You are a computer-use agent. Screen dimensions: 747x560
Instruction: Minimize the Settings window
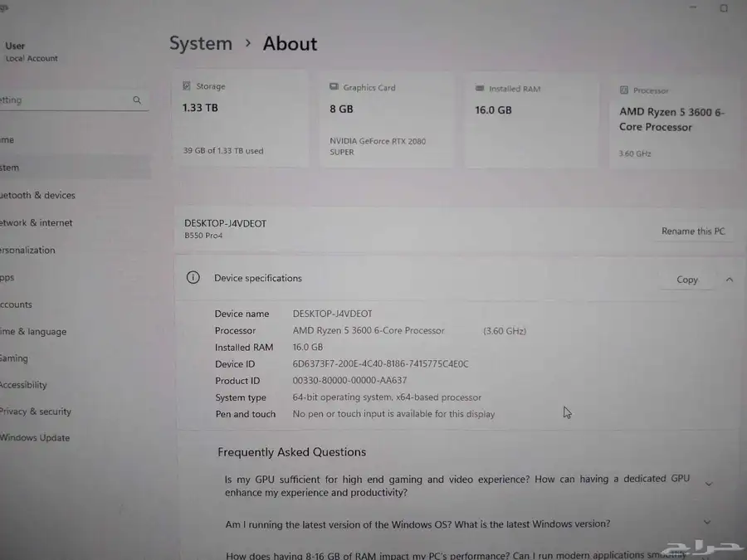693,7
